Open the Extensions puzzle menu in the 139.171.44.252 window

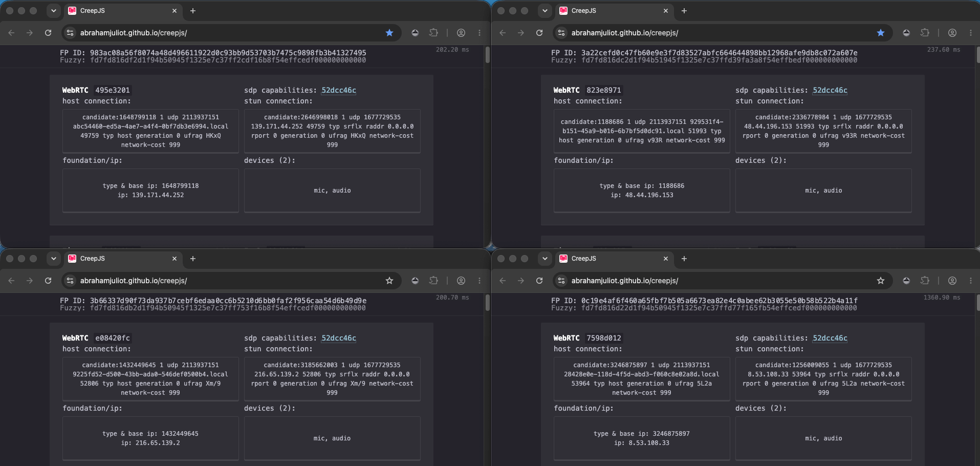pos(433,33)
